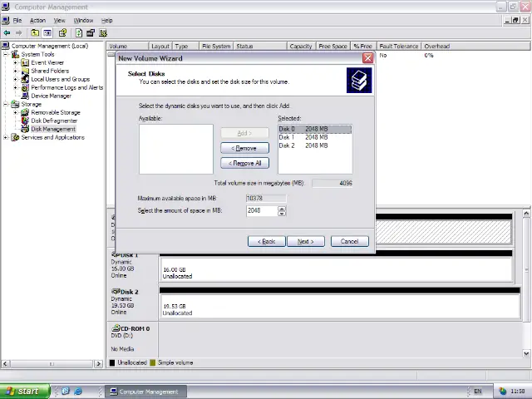Click the Rescan Disks toolbar icon

(91, 33)
